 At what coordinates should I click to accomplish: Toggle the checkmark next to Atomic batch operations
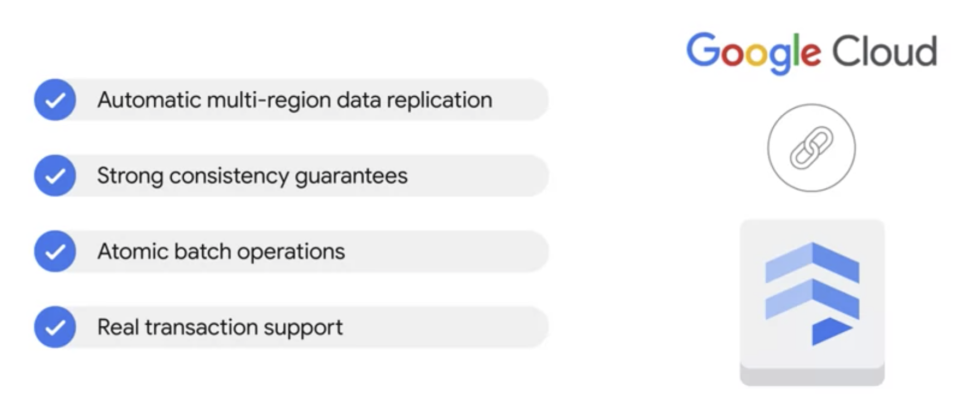point(55,251)
